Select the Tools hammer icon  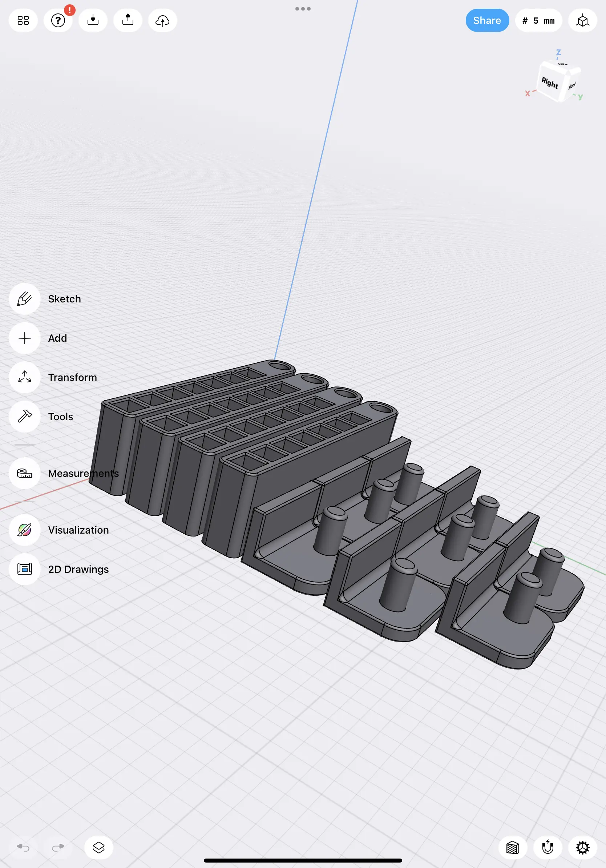click(x=25, y=417)
